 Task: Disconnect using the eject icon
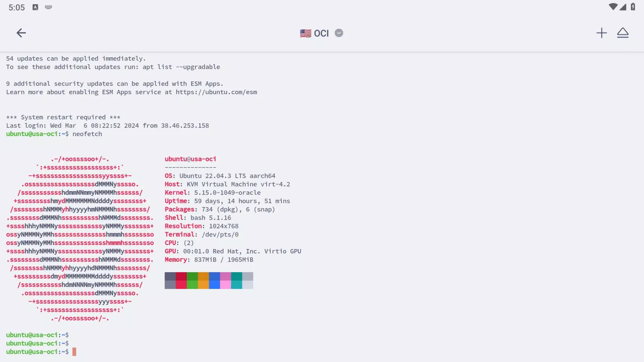[623, 33]
